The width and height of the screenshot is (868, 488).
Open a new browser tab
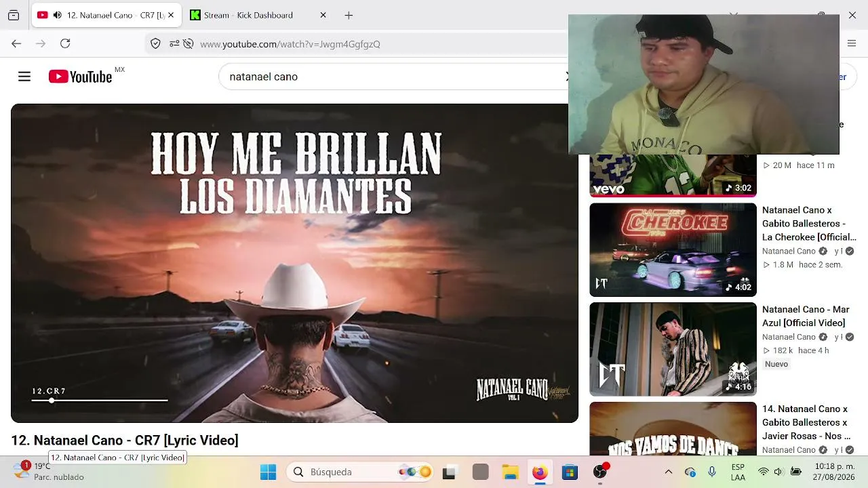349,15
